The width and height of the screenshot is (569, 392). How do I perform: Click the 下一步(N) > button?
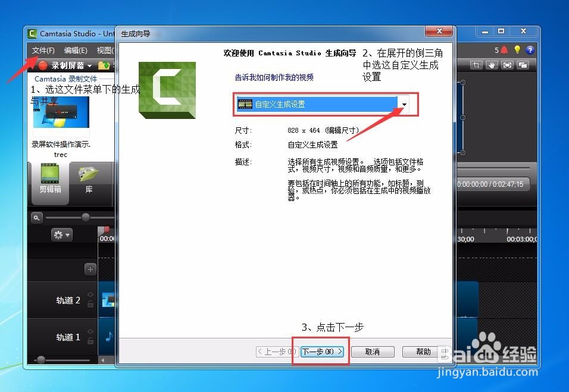pos(322,352)
